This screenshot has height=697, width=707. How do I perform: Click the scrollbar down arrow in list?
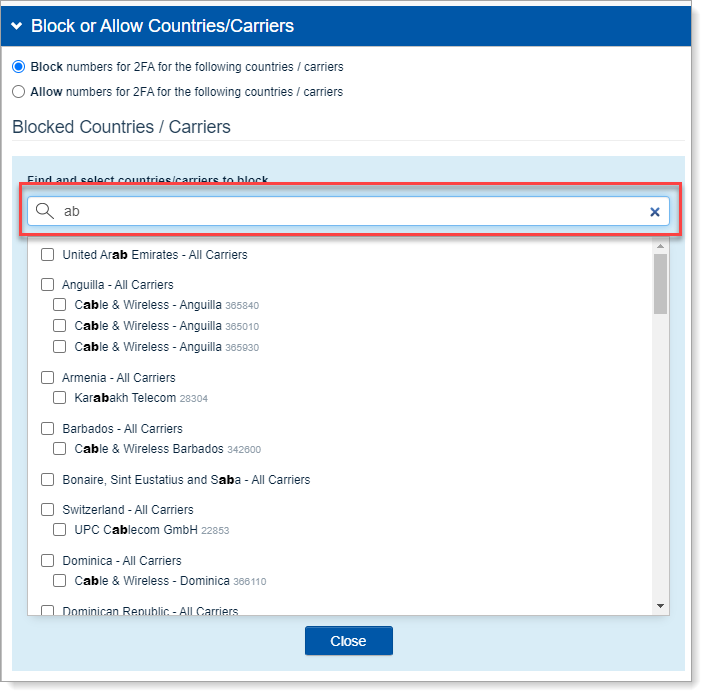pyautogui.click(x=660, y=606)
